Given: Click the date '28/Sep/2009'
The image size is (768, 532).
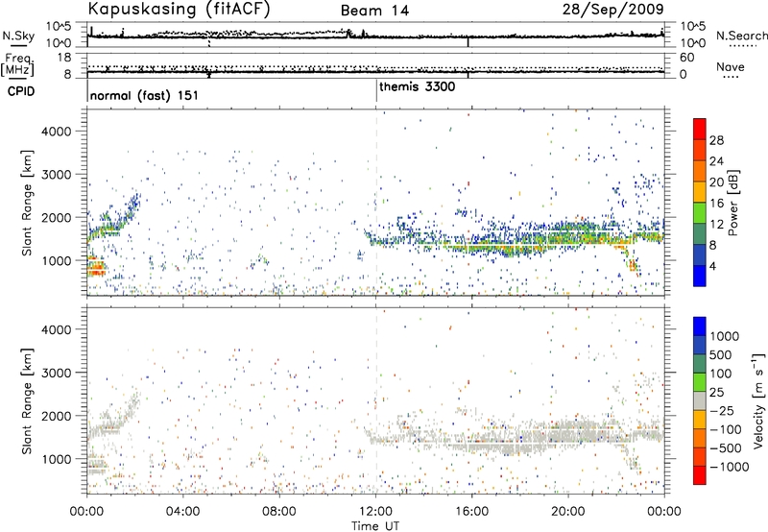Looking at the screenshot, I should (x=613, y=9).
